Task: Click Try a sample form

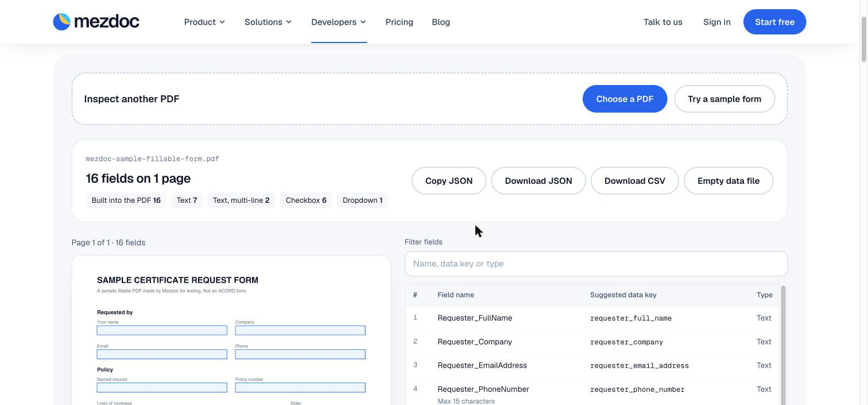Action: [x=724, y=99]
